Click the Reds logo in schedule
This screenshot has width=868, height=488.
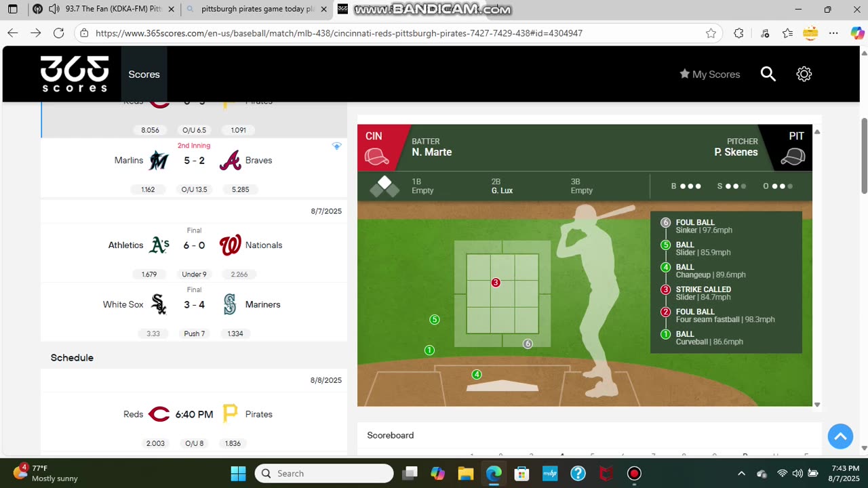[159, 414]
